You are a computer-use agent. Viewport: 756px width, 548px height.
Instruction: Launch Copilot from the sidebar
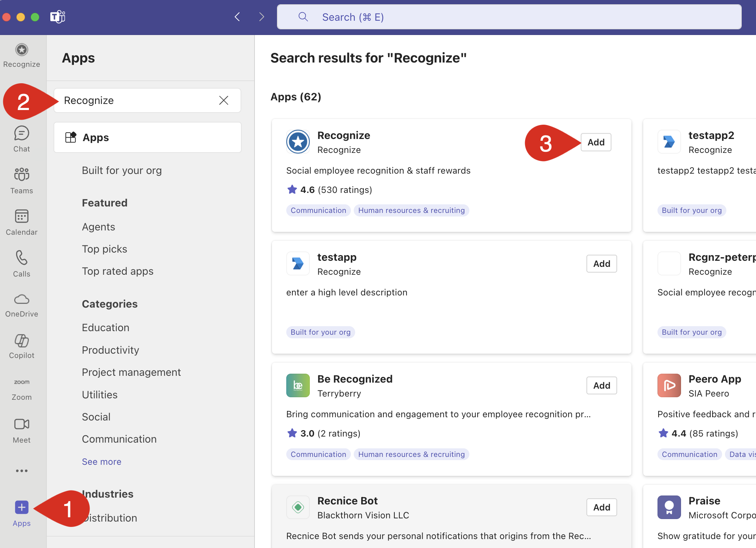pos(21,346)
